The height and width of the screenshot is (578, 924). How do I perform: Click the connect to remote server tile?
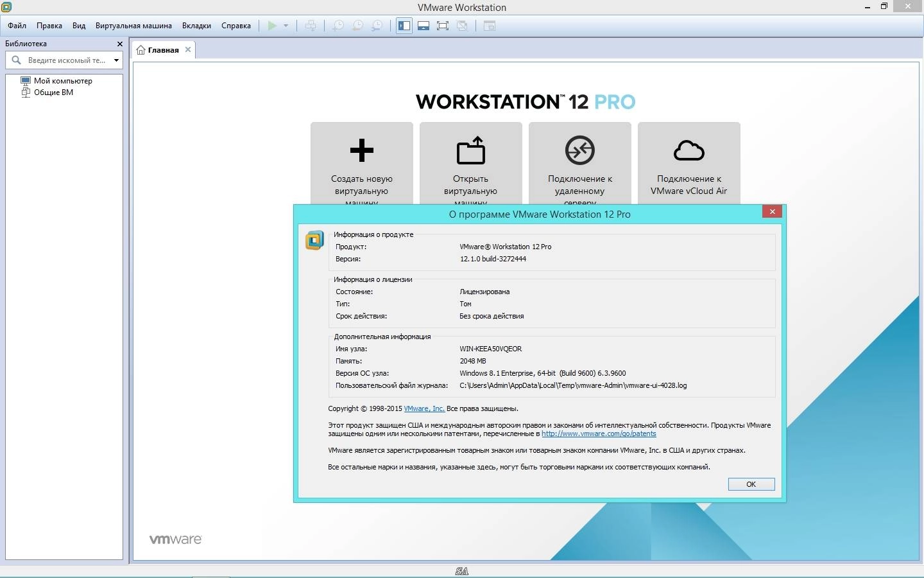580,163
